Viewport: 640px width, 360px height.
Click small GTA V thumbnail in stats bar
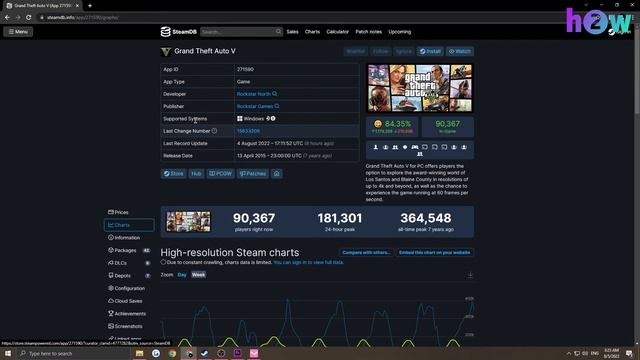[188, 222]
